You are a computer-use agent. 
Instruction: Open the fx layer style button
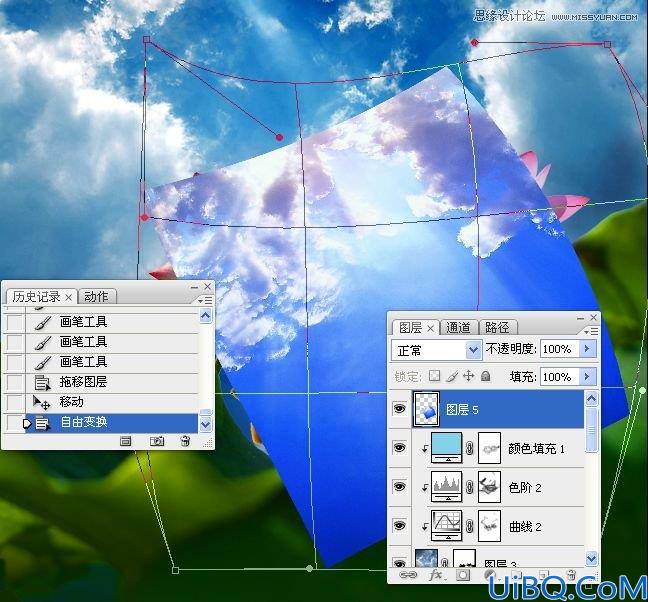point(436,575)
